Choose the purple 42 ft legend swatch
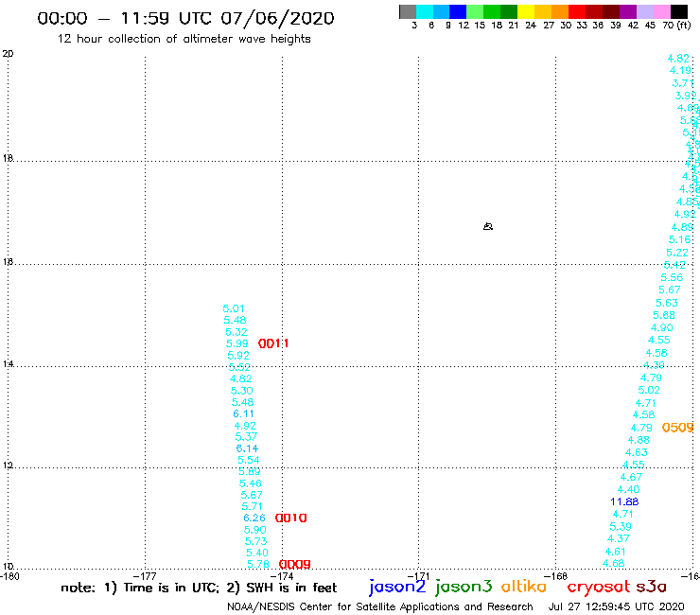Image resolution: width=700 pixels, height=615 pixels. (x=628, y=11)
